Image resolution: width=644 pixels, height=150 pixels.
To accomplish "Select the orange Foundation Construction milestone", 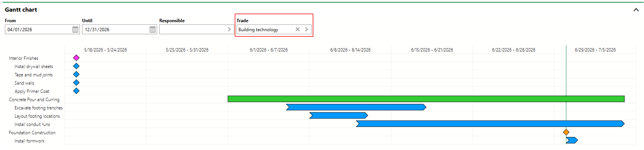I will (566, 132).
